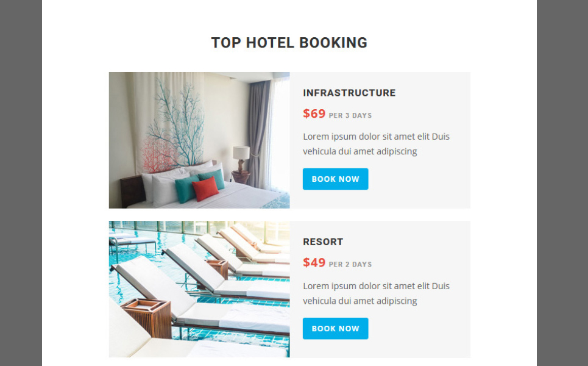Select the RESORT listing title
The height and width of the screenshot is (366, 588).
pos(323,242)
